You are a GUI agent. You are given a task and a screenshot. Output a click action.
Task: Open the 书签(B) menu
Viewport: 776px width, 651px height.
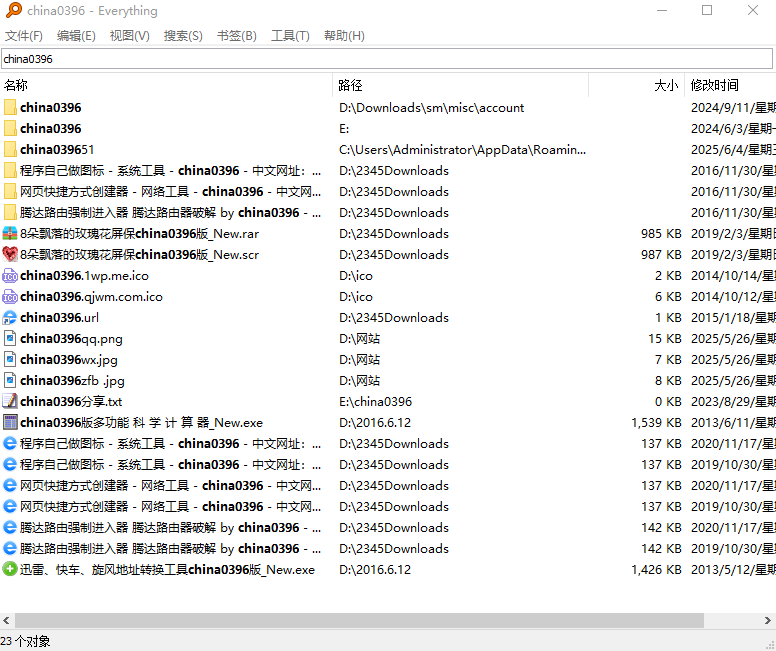coord(236,36)
